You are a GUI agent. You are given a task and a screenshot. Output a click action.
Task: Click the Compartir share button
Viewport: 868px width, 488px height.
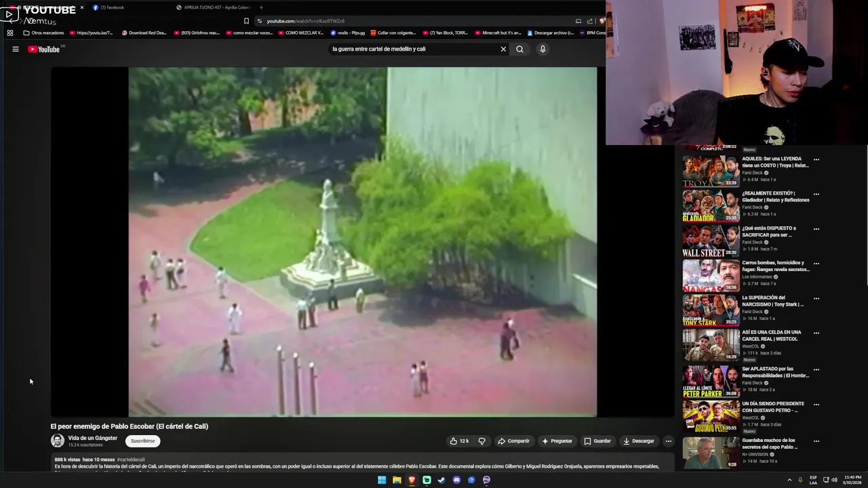513,441
